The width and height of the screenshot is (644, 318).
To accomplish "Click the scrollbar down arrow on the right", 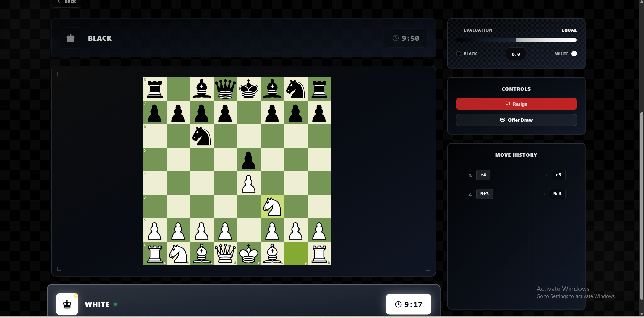I will [x=641, y=314].
